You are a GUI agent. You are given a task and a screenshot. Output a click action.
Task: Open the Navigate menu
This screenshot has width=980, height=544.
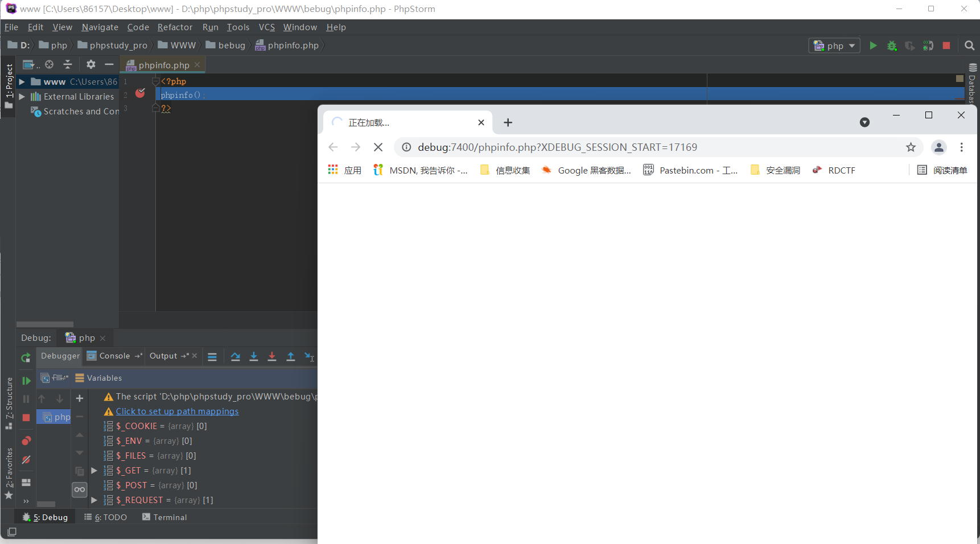coord(100,27)
